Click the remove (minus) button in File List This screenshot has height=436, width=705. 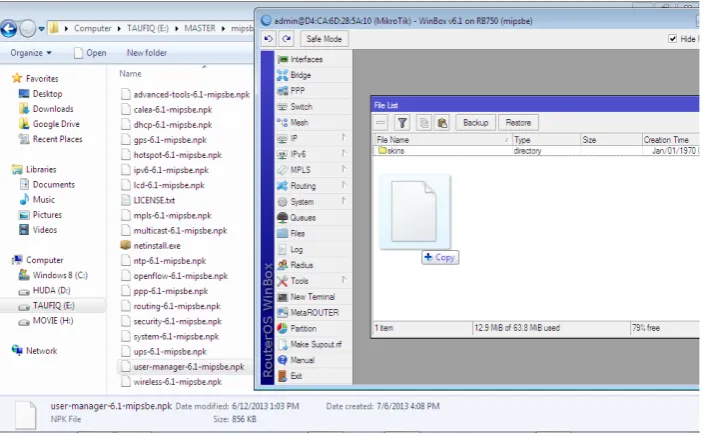click(x=381, y=123)
